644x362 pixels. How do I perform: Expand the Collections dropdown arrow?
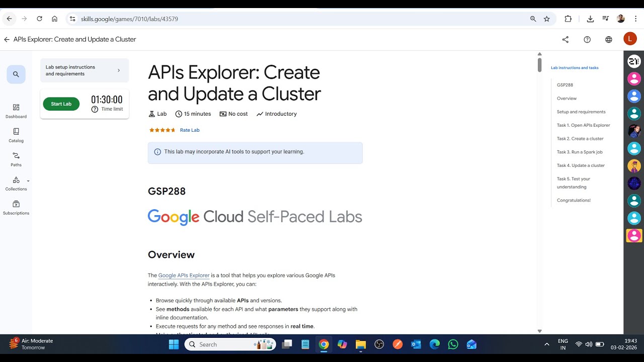click(x=28, y=181)
